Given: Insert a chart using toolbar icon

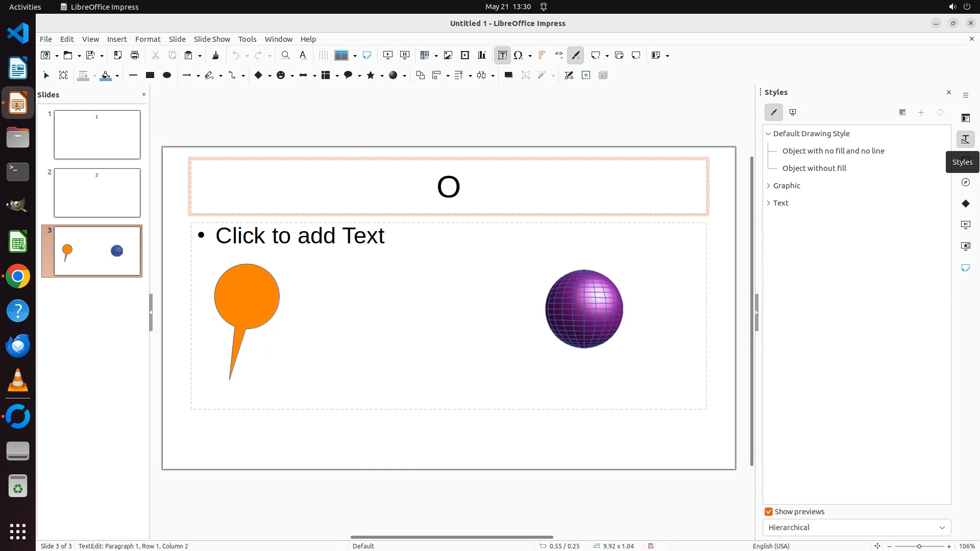Looking at the screenshot, I should coord(482,56).
